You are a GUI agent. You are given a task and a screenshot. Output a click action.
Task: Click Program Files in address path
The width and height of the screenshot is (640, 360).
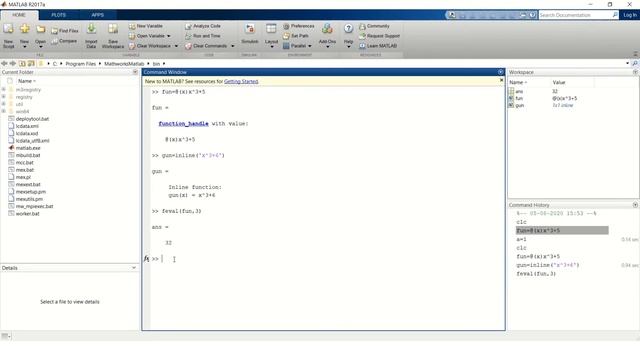[80, 64]
